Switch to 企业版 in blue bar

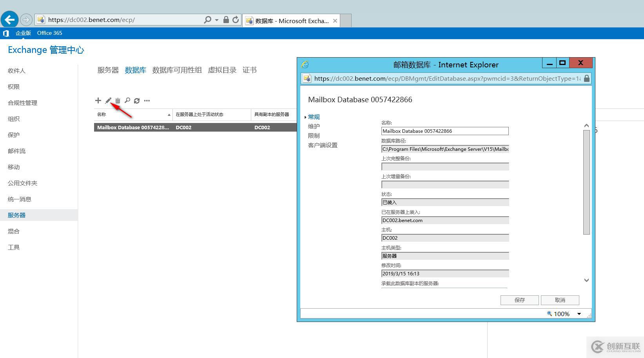(23, 33)
